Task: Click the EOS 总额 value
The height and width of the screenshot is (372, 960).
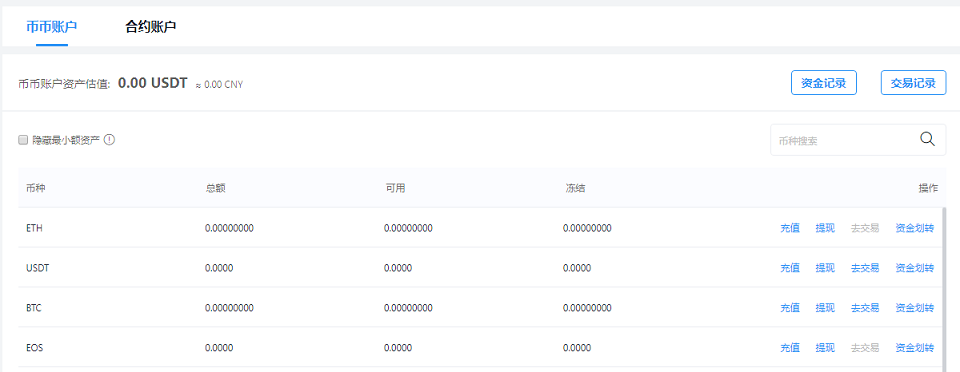Action: pos(219,348)
